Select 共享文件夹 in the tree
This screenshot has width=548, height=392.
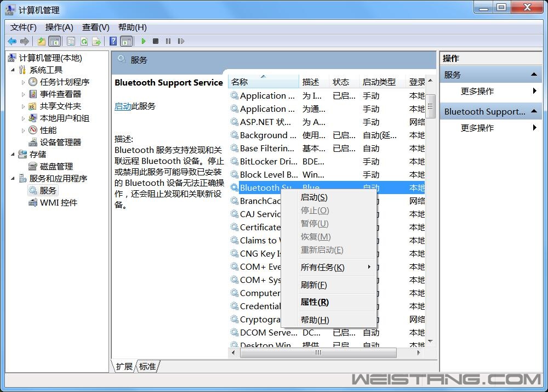pos(60,106)
